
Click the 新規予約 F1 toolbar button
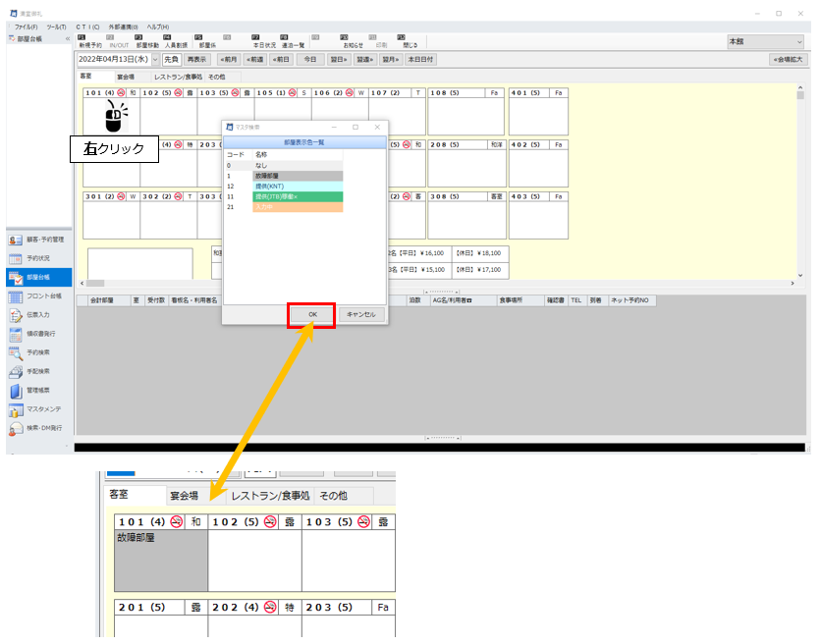click(x=88, y=41)
